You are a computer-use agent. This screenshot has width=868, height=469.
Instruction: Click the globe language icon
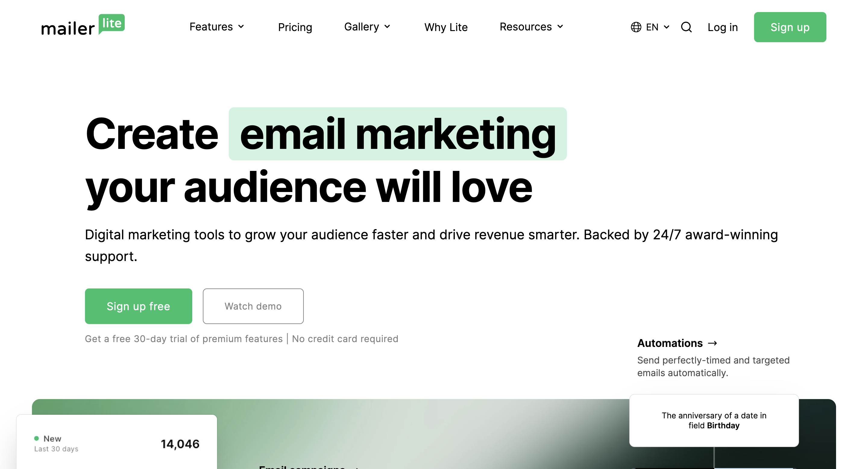coord(636,27)
